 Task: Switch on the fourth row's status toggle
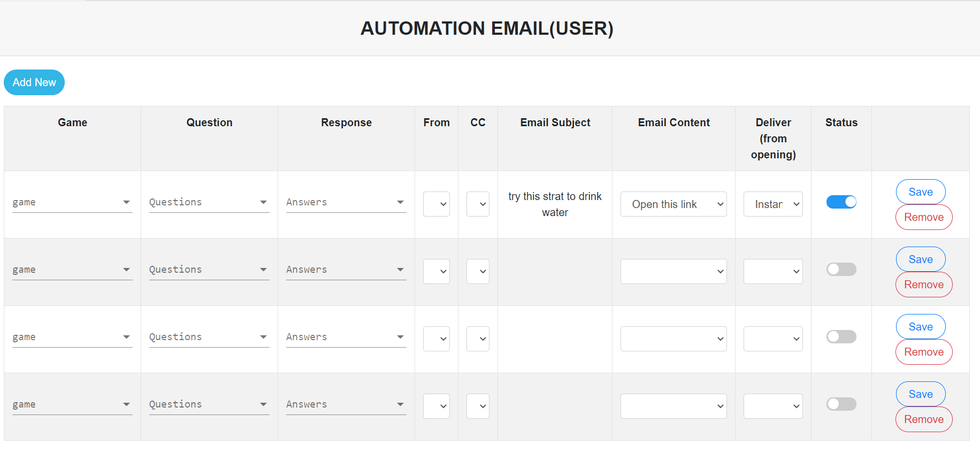tap(841, 404)
